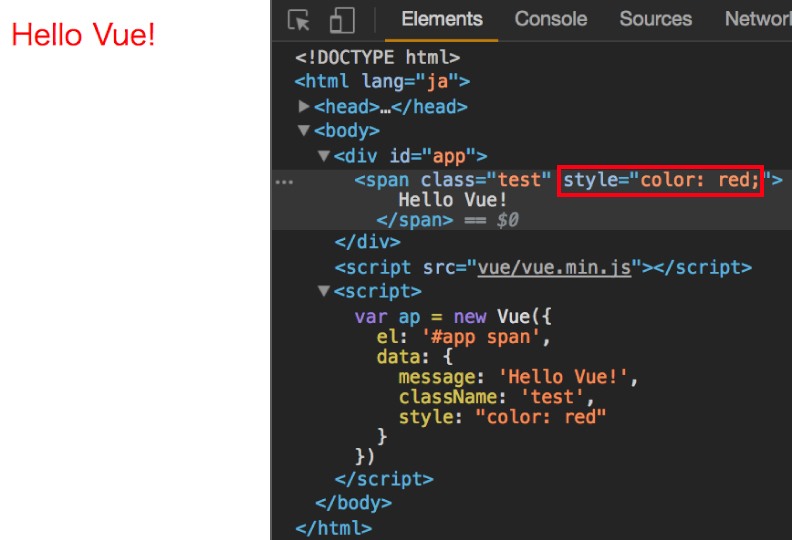The width and height of the screenshot is (792, 540).
Task: Collapse the body element
Action: pyautogui.click(x=304, y=130)
